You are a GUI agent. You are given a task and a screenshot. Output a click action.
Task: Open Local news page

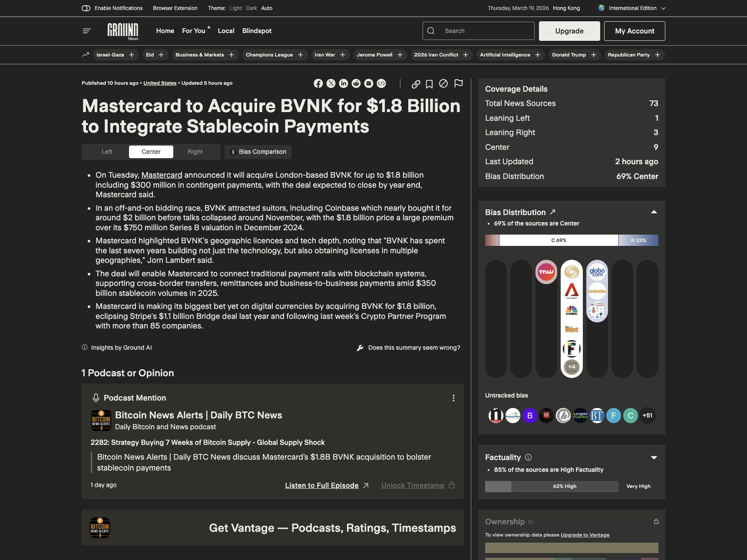(226, 31)
